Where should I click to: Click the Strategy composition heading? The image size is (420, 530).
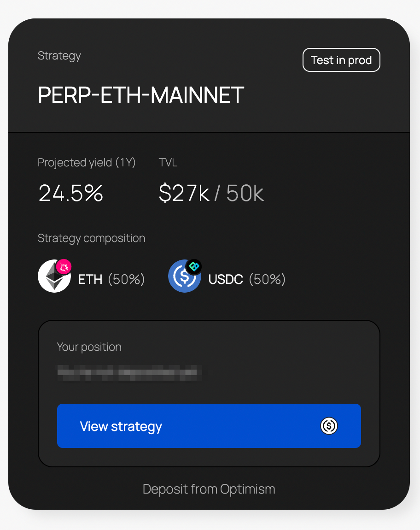[x=91, y=238]
